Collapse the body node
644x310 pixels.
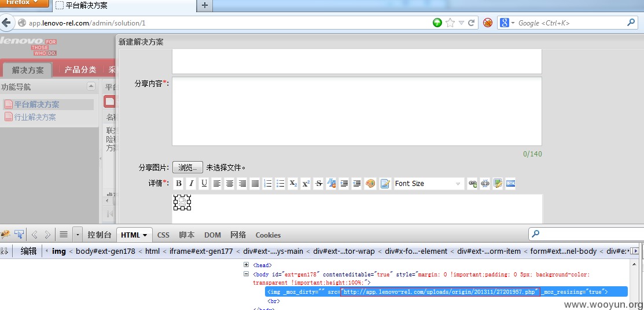click(246, 274)
